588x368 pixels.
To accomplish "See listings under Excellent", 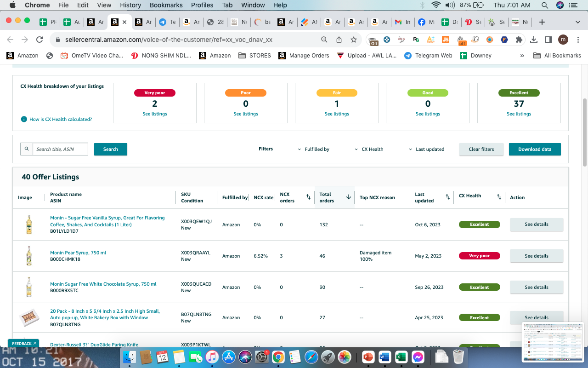I will click(x=519, y=114).
